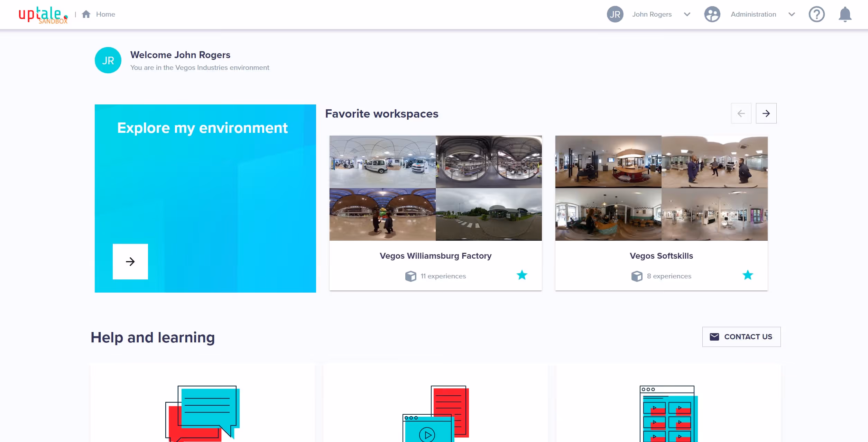Go to previous favorite workspaces
This screenshot has height=442, width=868.
pos(741,113)
